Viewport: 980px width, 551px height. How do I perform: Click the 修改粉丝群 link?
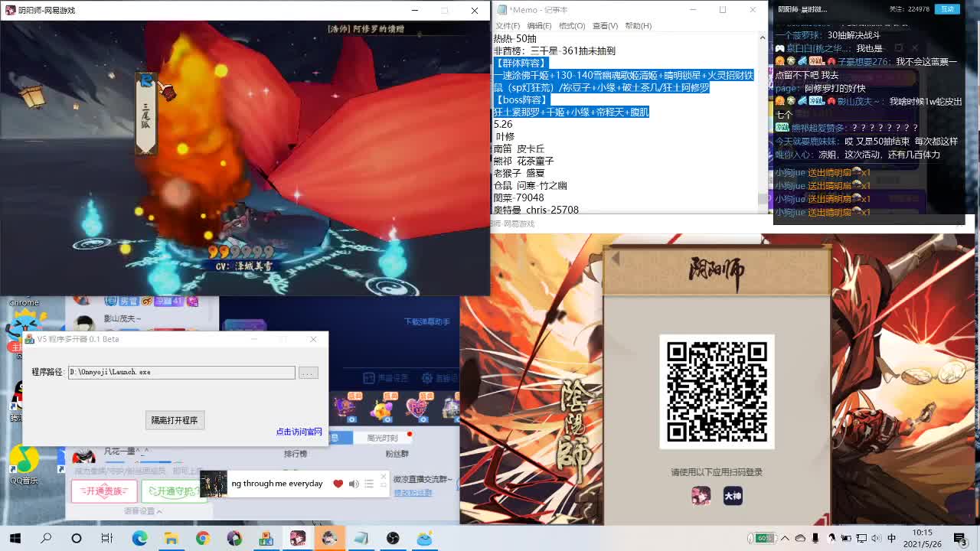pyautogui.click(x=413, y=493)
